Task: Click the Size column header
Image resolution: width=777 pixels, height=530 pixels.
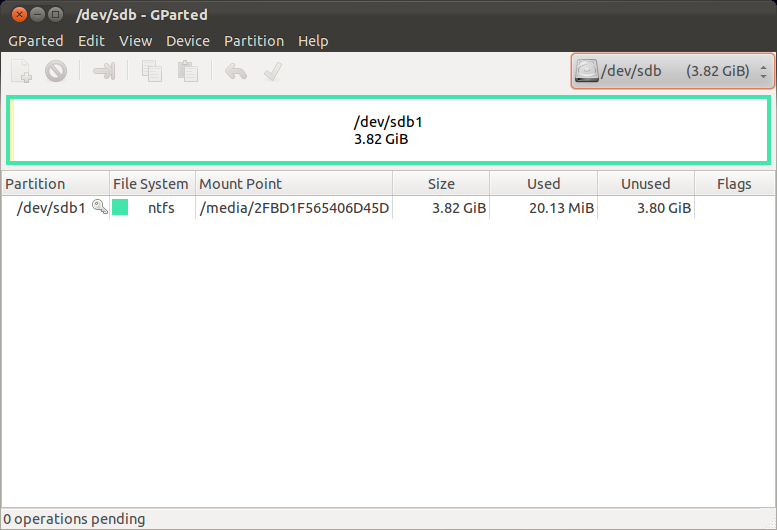Action: click(x=441, y=184)
